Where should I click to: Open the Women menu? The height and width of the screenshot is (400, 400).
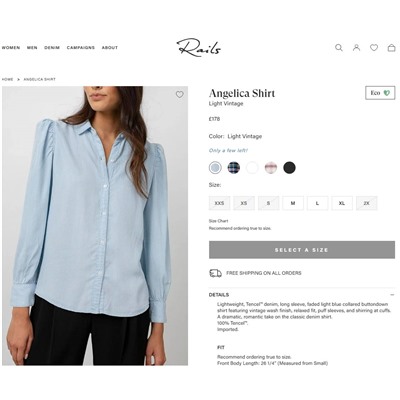(x=11, y=48)
